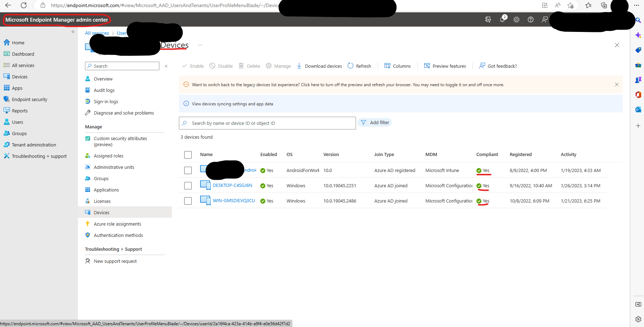
Task: Click the Download devices toolbar icon
Action: coord(299,66)
